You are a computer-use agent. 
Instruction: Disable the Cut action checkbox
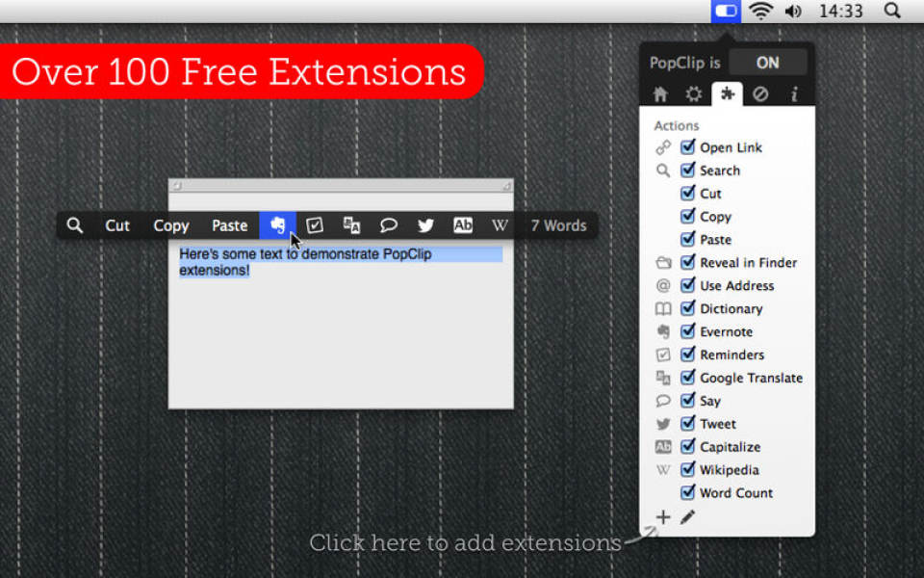[687, 193]
